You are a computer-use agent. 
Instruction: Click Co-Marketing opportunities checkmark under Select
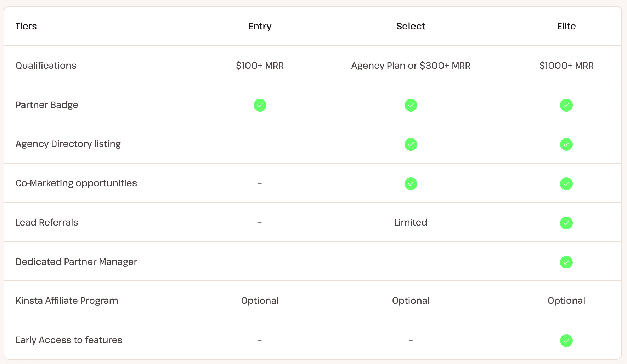[x=411, y=184]
